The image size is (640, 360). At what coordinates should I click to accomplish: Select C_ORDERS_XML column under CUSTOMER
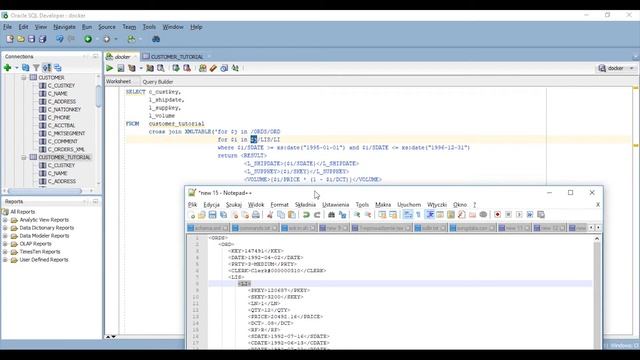pos(66,149)
